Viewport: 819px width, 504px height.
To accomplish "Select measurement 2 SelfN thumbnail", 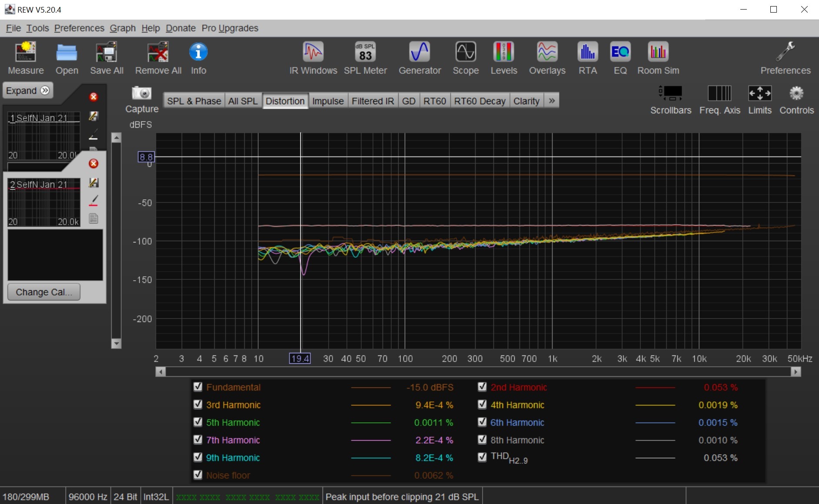I will pyautogui.click(x=44, y=202).
